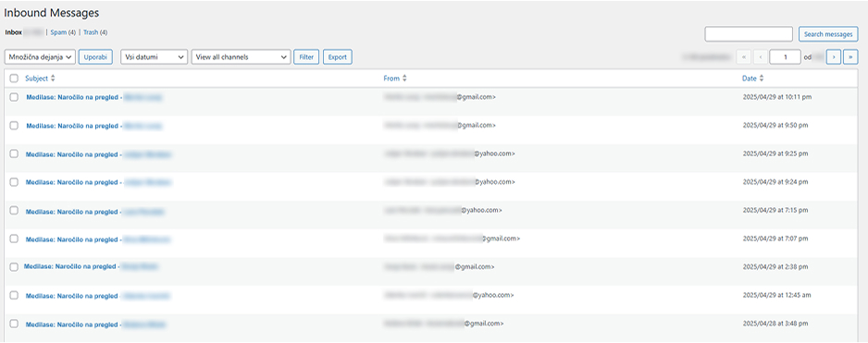Sort messages by Subject column arrows
Image resolution: width=868 pixels, height=343 pixels.
[x=53, y=79]
